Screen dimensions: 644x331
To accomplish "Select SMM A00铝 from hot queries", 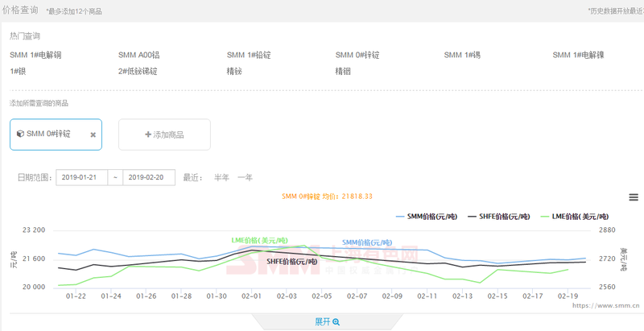I will coord(138,55).
